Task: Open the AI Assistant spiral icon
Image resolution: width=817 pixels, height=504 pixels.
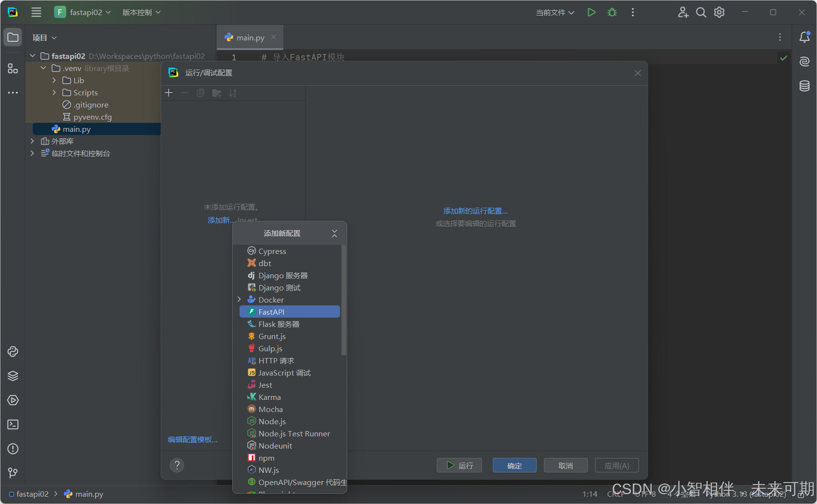Action: click(804, 61)
